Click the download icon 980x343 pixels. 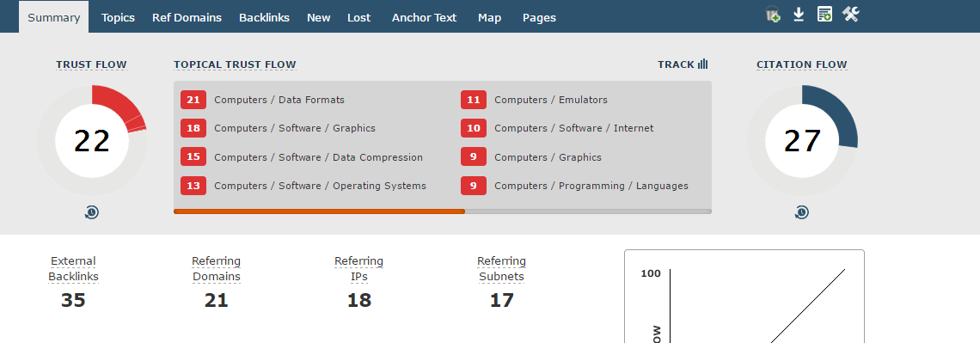798,15
